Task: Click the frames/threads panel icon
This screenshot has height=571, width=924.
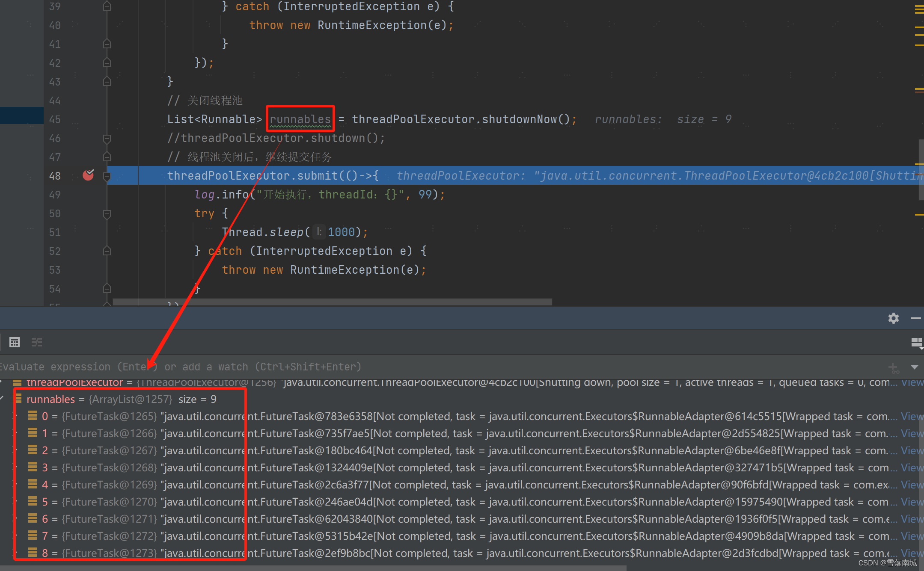Action: 37,342
